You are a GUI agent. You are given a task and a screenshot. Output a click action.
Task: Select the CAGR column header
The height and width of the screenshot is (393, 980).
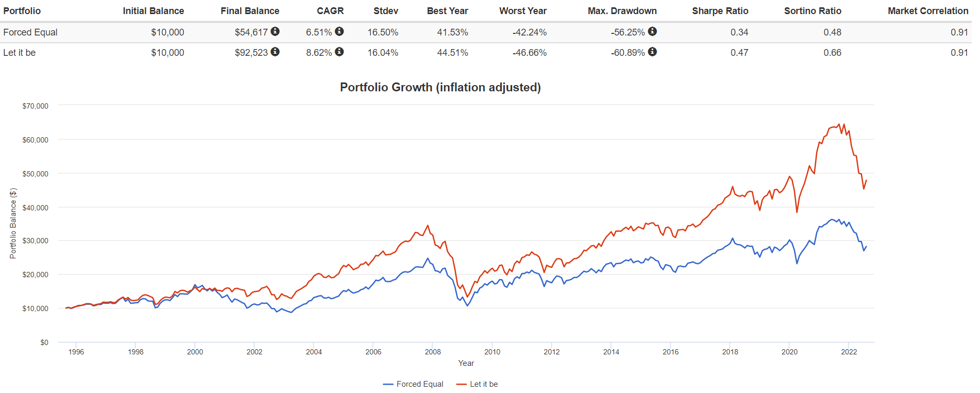[x=330, y=11]
